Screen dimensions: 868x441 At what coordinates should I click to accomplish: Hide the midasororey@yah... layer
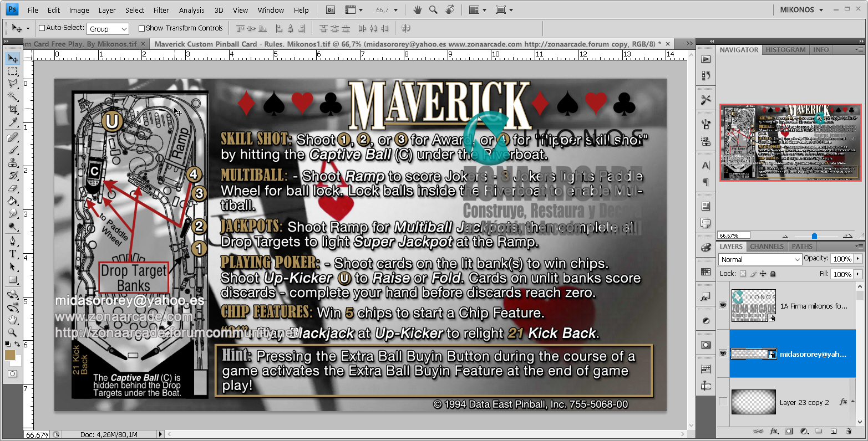(x=723, y=353)
